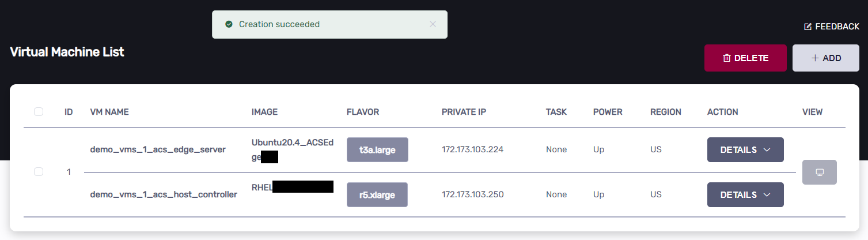This screenshot has width=868, height=240.
Task: Click the green success checkmark icon
Action: tap(229, 24)
